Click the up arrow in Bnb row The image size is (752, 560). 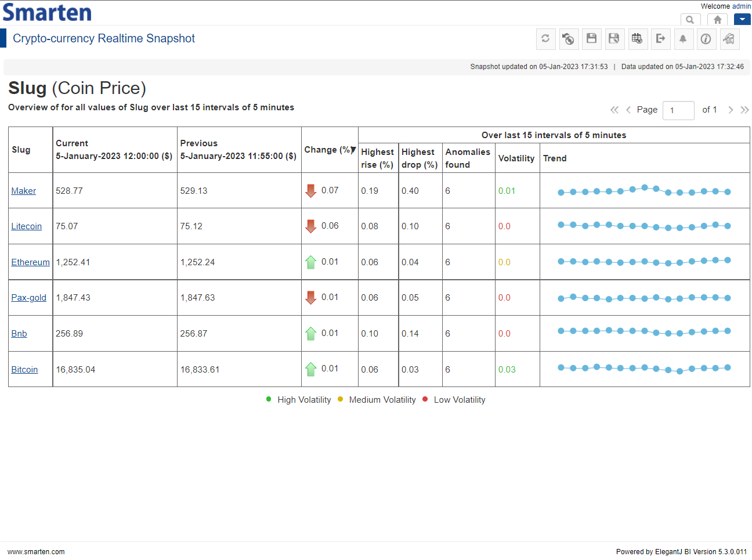(x=311, y=334)
